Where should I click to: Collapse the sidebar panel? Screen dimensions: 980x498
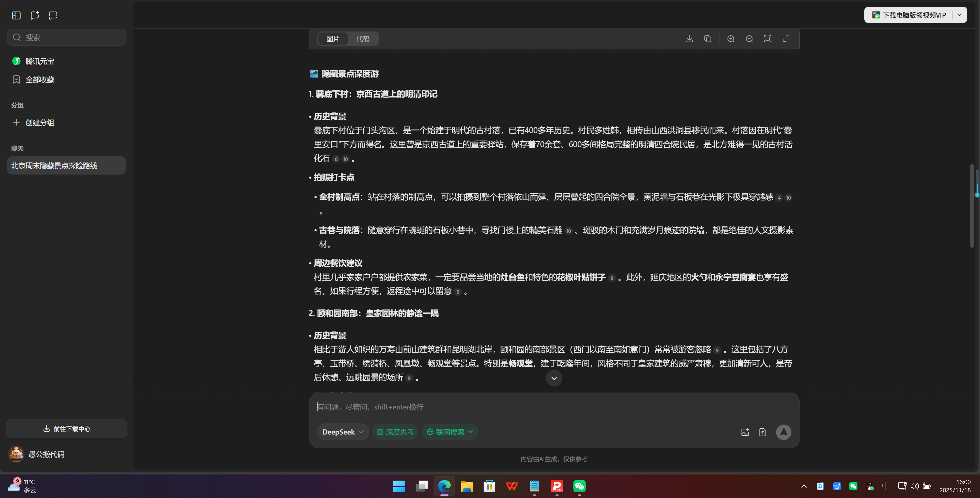pos(16,15)
